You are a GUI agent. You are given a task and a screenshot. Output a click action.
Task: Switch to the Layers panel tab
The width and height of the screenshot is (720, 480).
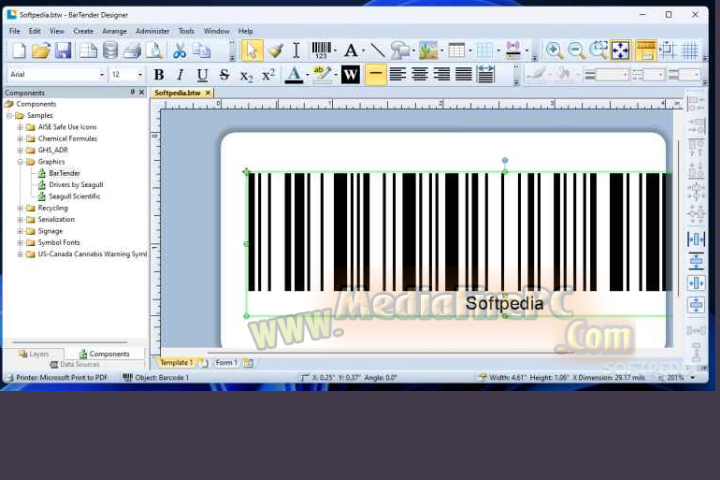click(x=34, y=354)
